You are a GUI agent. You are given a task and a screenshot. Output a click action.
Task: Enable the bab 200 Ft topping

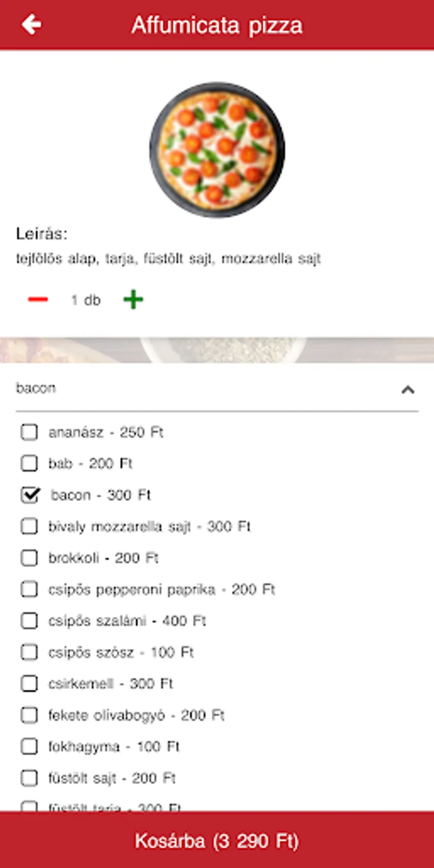tap(29, 463)
